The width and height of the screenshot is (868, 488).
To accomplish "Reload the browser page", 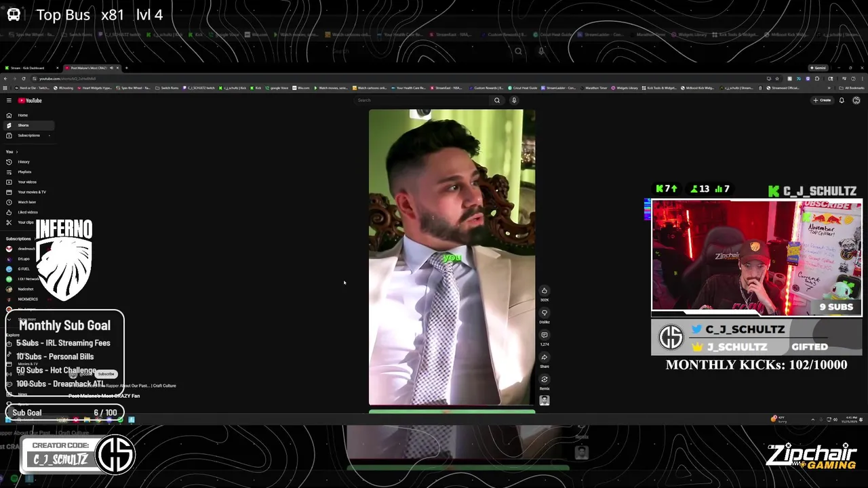I will click(x=24, y=79).
